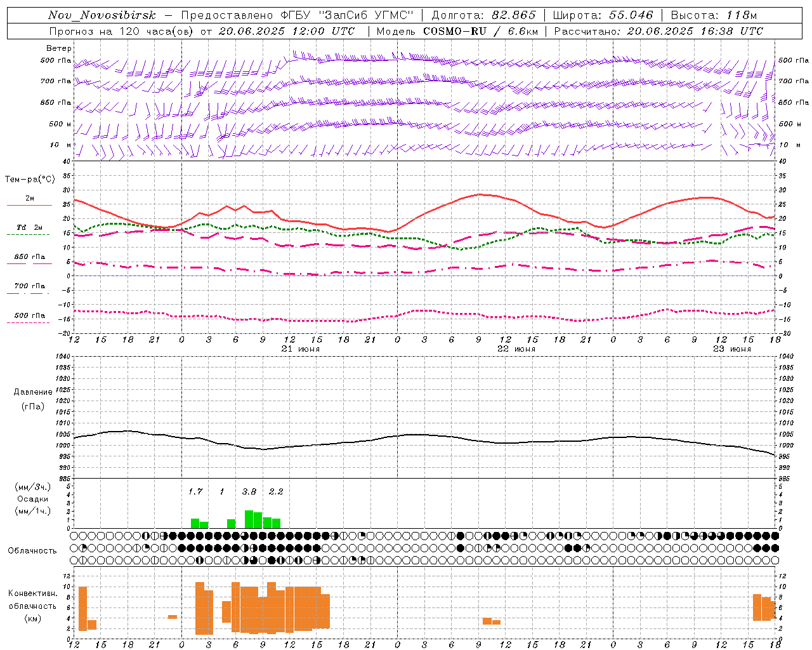Click the "Ветер" wind panel label
This screenshot has height=650, width=812.
[59, 48]
